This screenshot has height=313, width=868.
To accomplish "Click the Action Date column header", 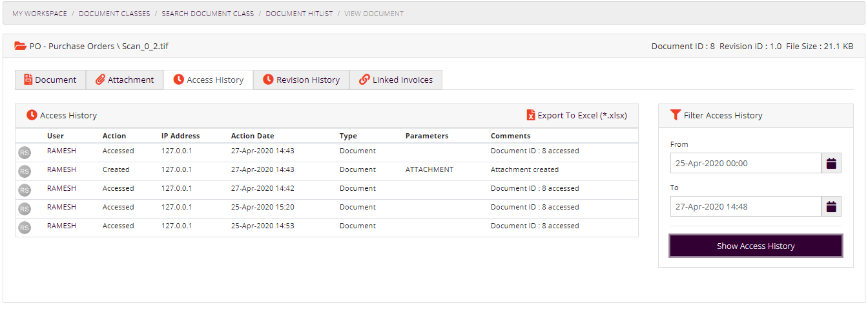I will point(253,136).
